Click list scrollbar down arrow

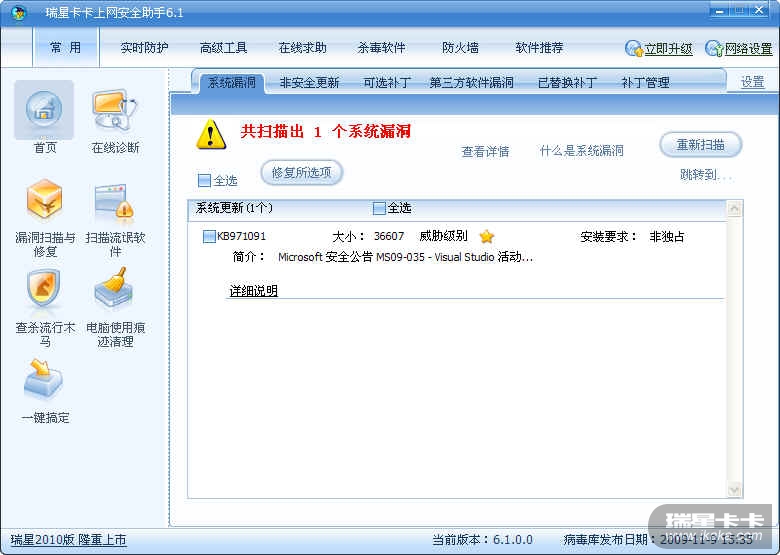[x=734, y=490]
